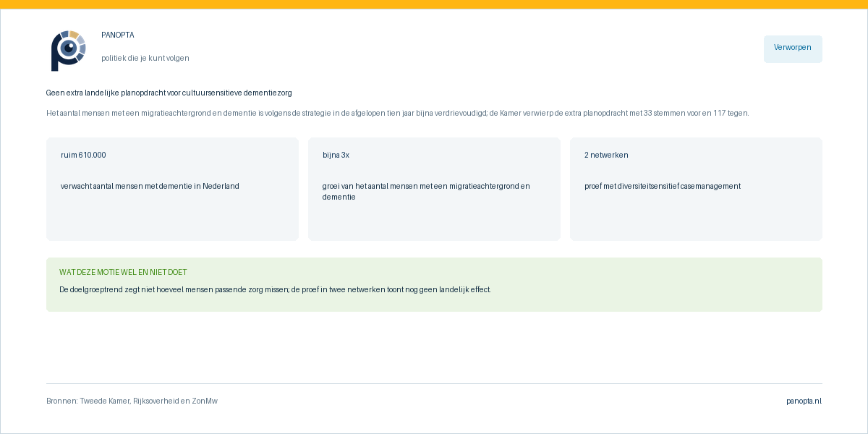The image size is (868, 434).
Task: Click the yellow top banner bar
Action: click(434, 4)
